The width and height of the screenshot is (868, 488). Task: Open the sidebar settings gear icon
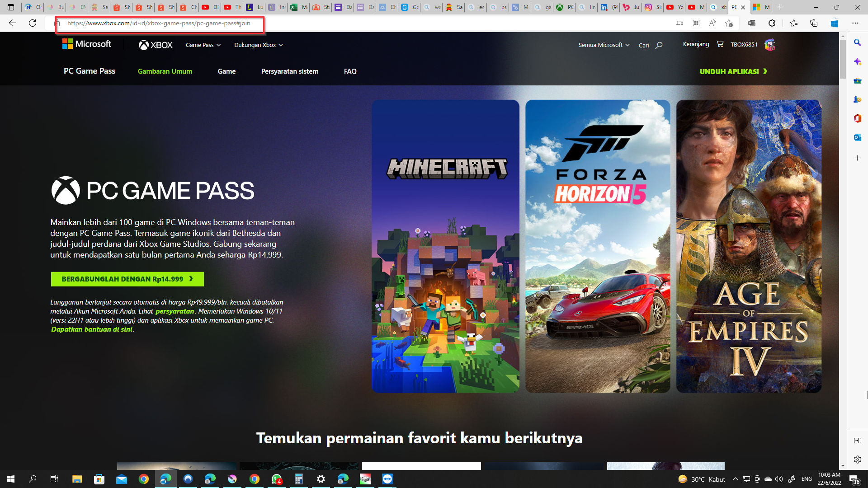coord(857,460)
